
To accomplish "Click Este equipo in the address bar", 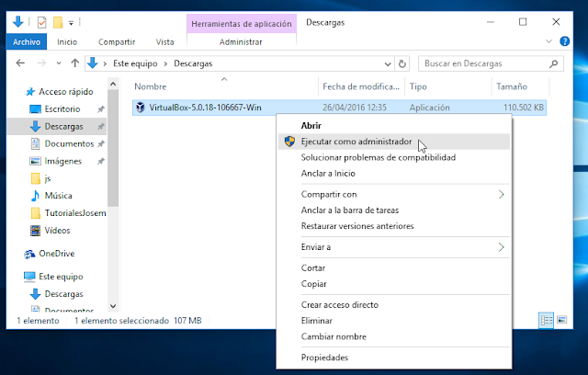I will pyautogui.click(x=135, y=63).
